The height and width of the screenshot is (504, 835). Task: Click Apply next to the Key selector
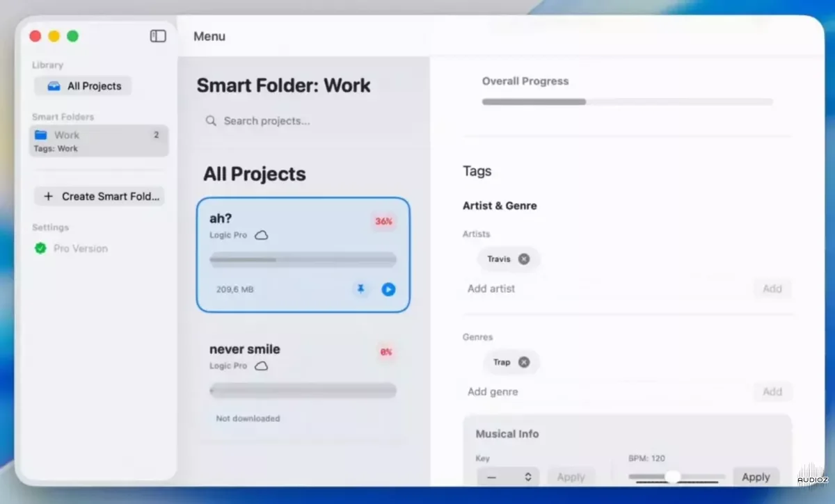[571, 477]
